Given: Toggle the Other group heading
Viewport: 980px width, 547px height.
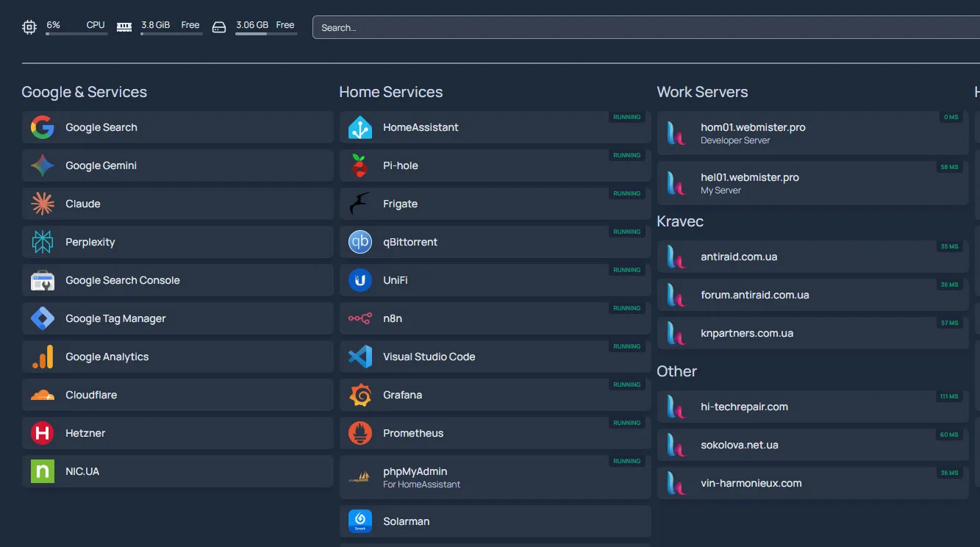Looking at the screenshot, I should tap(677, 371).
